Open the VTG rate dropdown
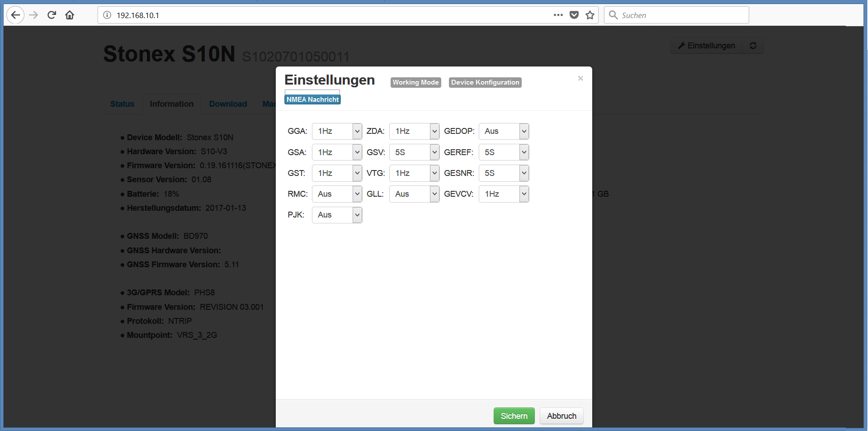The image size is (868, 431). (414, 173)
